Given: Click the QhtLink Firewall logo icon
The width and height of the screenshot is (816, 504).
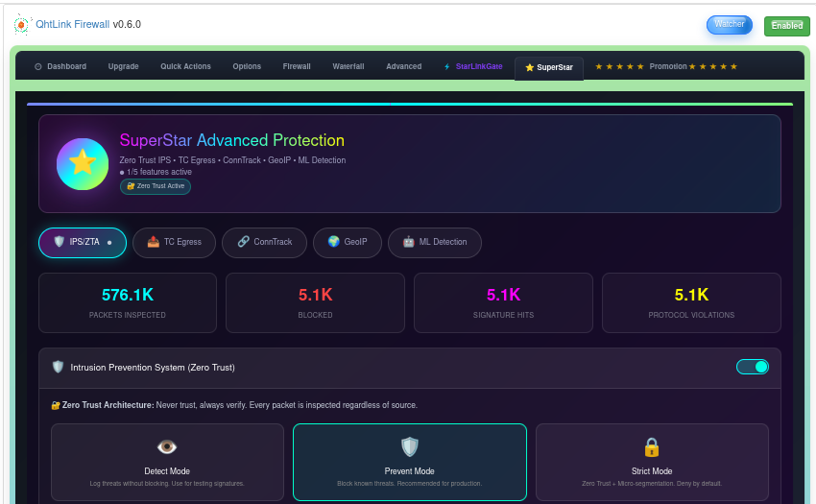Looking at the screenshot, I should pos(21,24).
